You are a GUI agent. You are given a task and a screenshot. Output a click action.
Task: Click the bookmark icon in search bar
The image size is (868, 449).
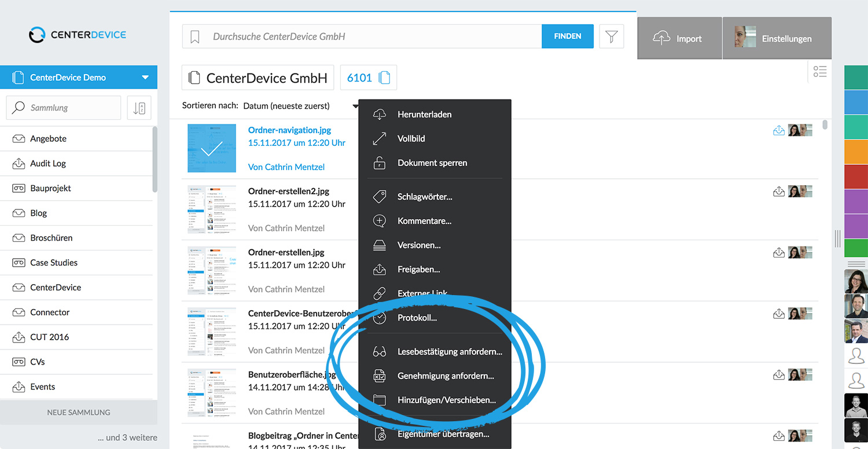tap(195, 36)
